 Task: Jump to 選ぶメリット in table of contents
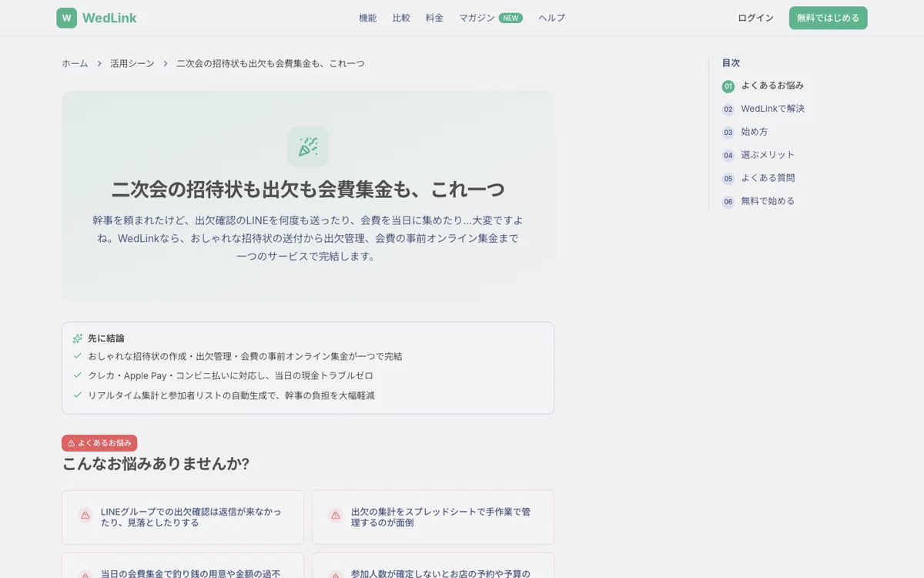[768, 155]
